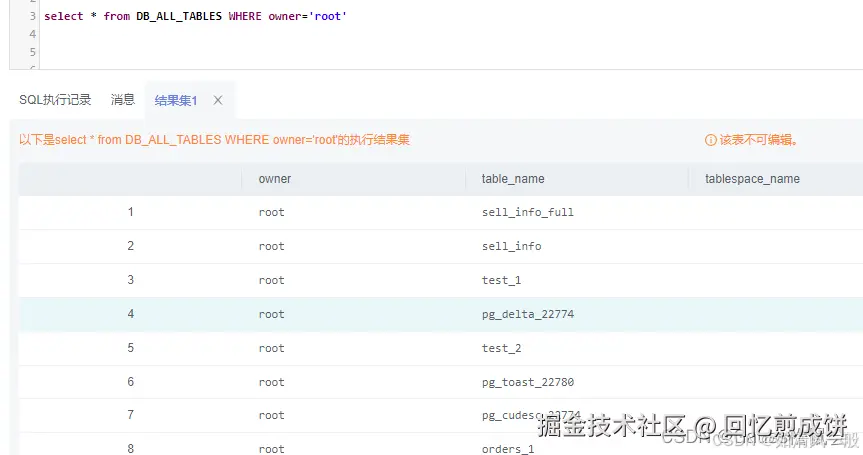The width and height of the screenshot is (863, 455).
Task: Close the 结果集1 tab
Action: coord(218,100)
